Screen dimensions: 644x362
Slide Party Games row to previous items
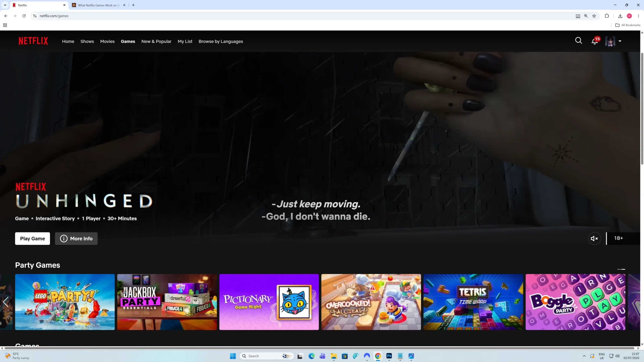[6, 302]
